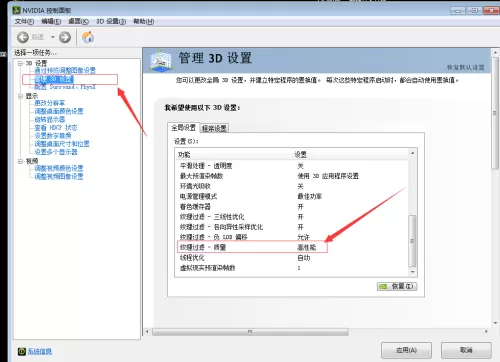Select the 电源管理模式 row
Viewport: 500px width, 362px height.
pyautogui.click(x=292, y=196)
